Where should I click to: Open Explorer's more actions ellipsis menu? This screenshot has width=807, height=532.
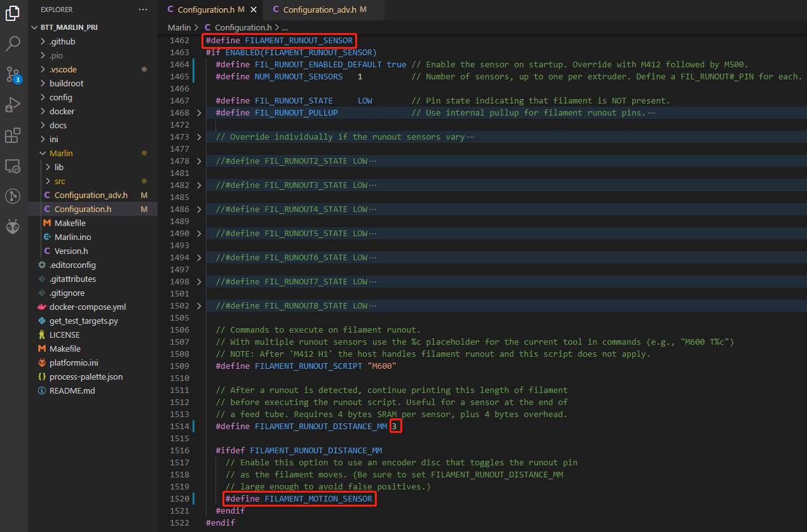143,10
